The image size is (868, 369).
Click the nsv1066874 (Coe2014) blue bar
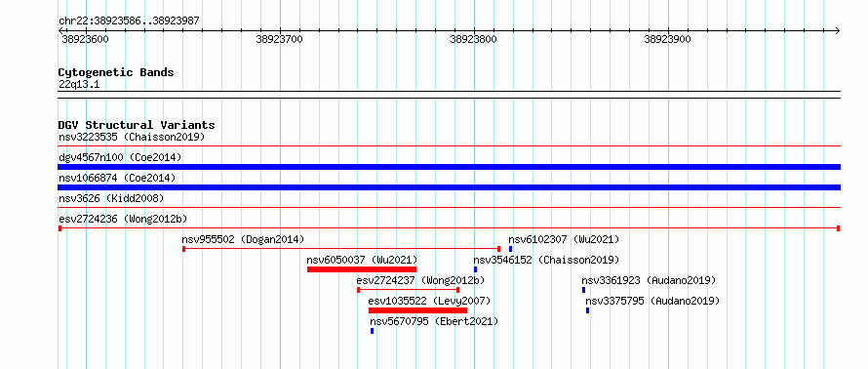tap(449, 187)
